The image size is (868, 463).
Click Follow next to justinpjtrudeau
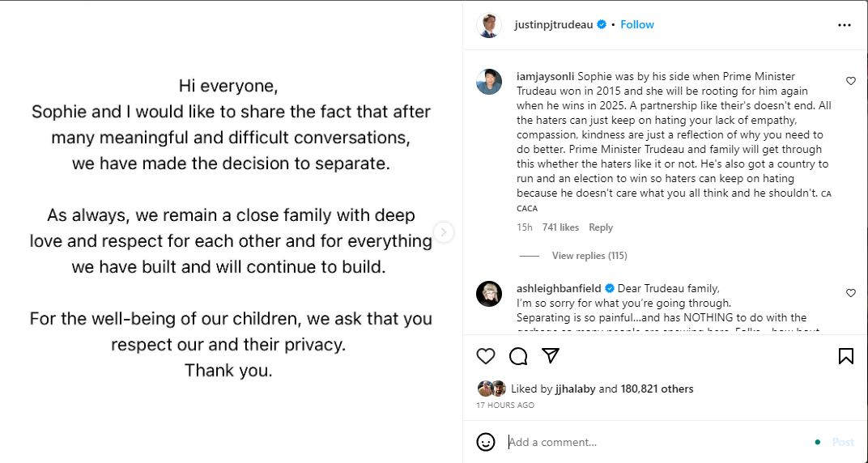637,25
